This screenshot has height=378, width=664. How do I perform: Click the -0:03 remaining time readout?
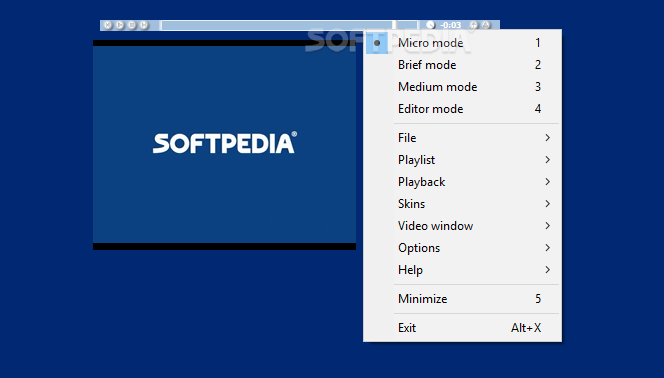click(450, 25)
